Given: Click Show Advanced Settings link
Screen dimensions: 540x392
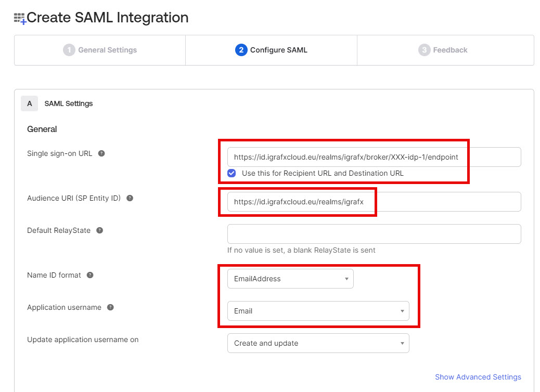Looking at the screenshot, I should [478, 377].
